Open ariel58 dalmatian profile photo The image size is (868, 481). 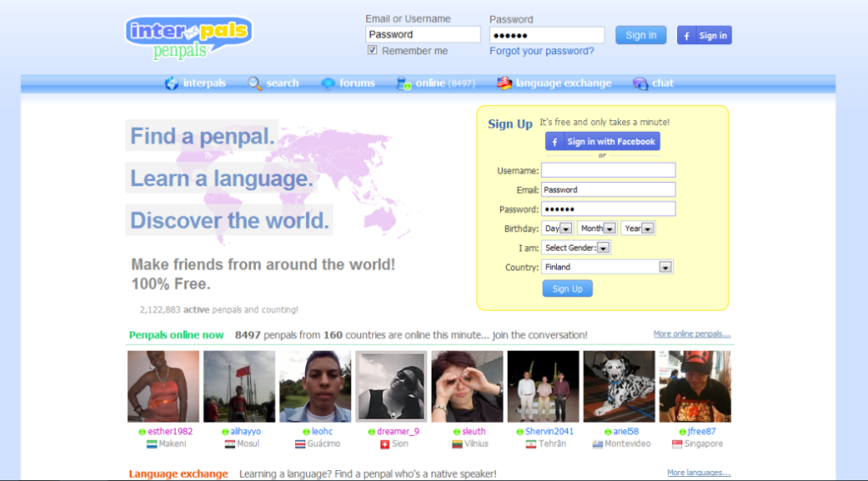pyautogui.click(x=619, y=386)
